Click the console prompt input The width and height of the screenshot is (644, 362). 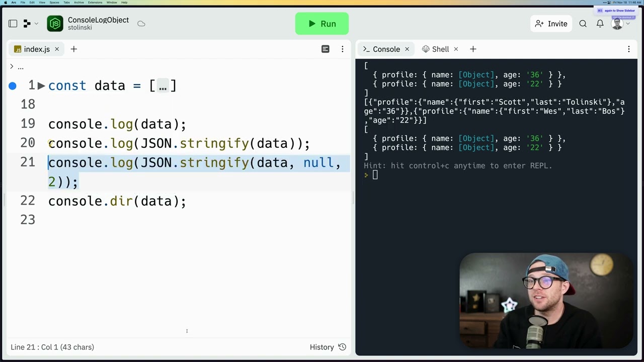point(375,175)
